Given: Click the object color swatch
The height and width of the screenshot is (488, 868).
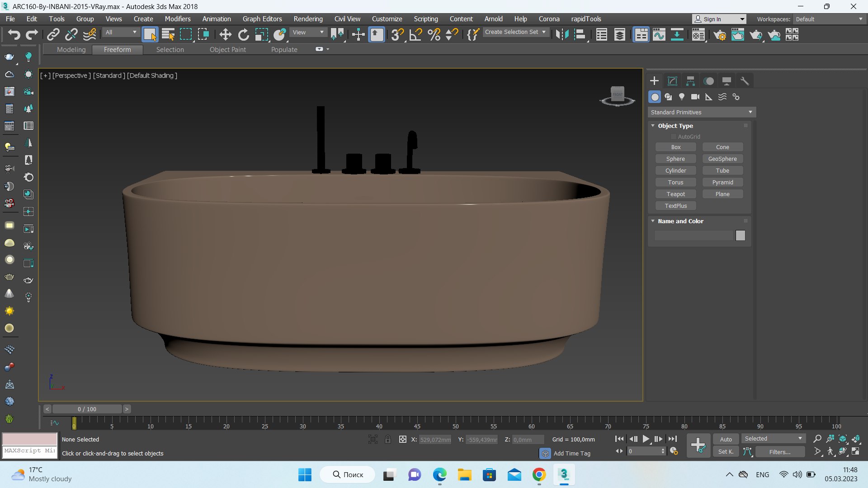Looking at the screenshot, I should point(740,235).
